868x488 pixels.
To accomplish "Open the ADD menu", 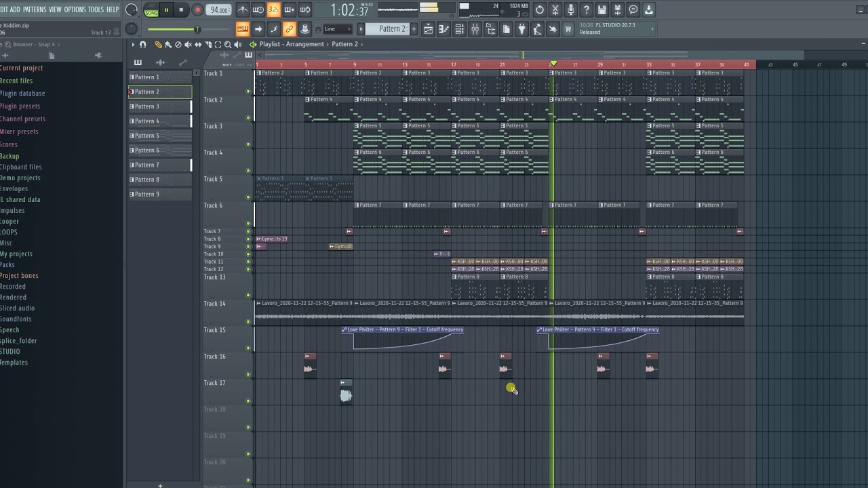I will coord(15,9).
